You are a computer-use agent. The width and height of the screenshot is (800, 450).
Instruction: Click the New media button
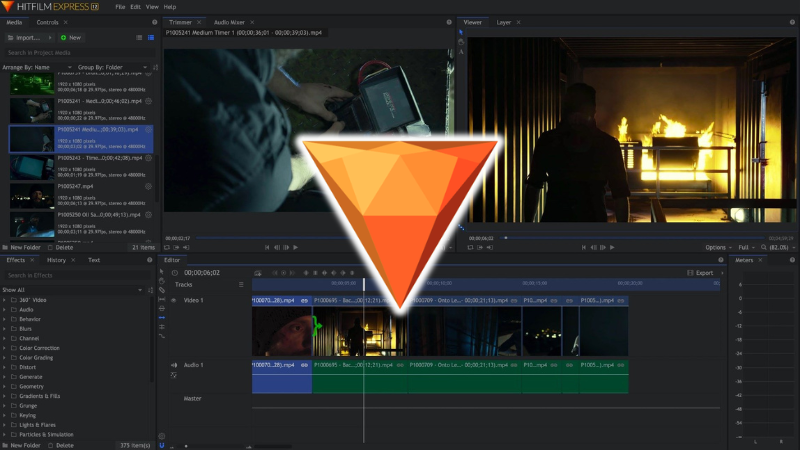[x=71, y=38]
